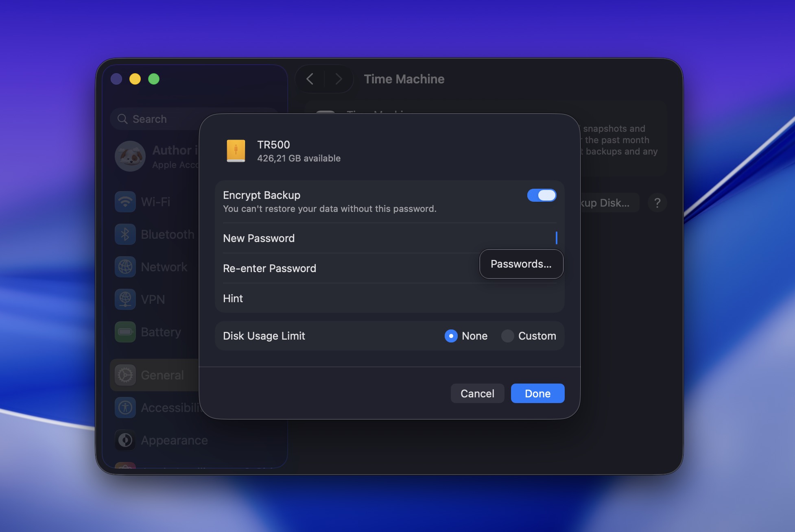The height and width of the screenshot is (532, 795).
Task: Select the None disk usage limit option
Action: click(x=451, y=336)
